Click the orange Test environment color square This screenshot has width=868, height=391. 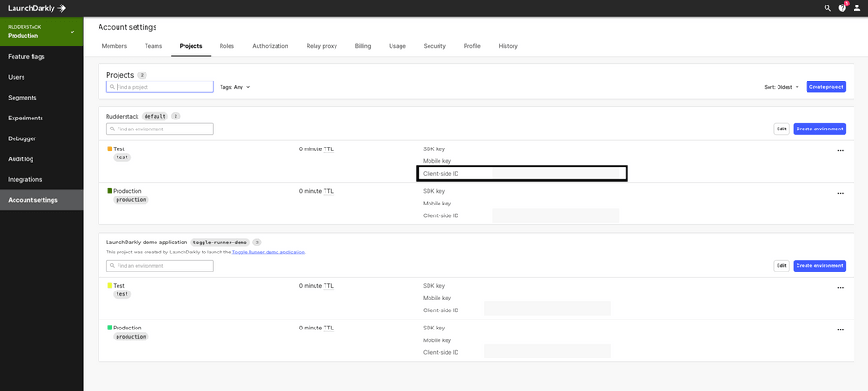pos(109,148)
